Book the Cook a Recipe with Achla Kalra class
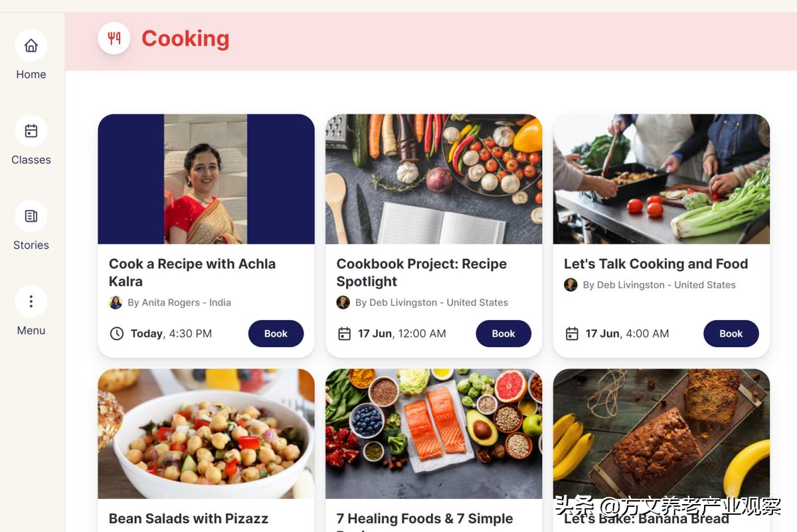 click(x=276, y=333)
